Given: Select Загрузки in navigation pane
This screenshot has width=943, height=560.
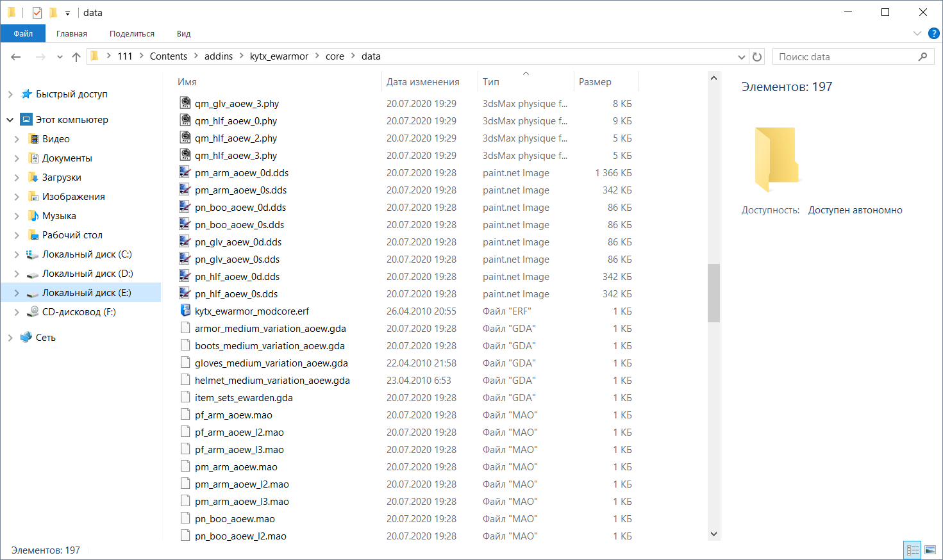Looking at the screenshot, I should 62,177.
